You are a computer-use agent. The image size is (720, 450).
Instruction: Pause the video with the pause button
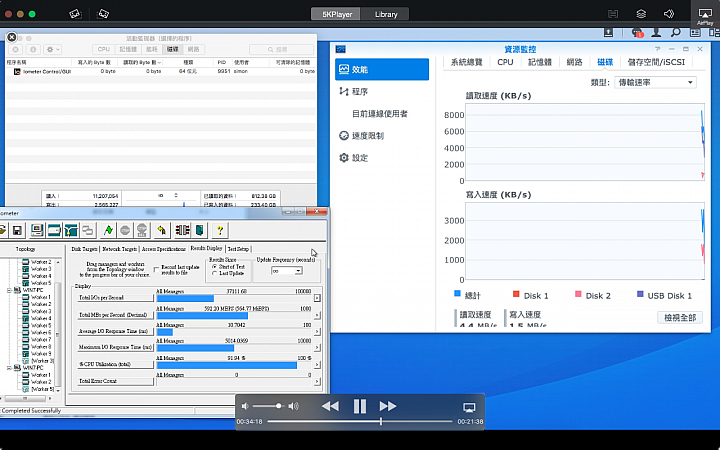[360, 406]
